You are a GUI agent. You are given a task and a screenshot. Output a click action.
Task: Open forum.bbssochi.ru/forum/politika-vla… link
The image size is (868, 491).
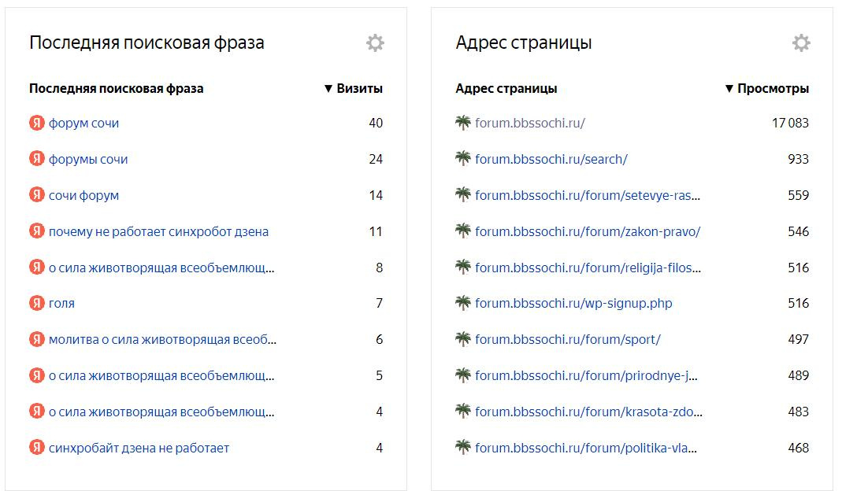(586, 448)
